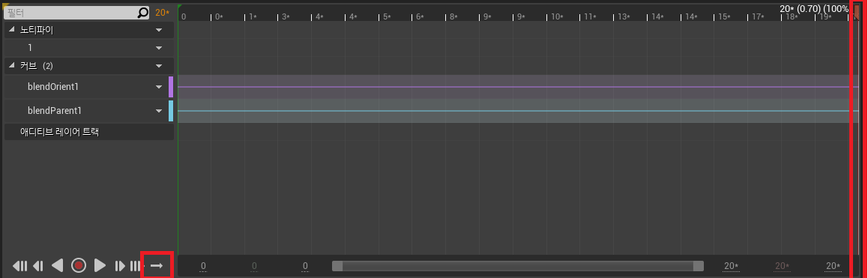Open dropdown for notify track 1
This screenshot has width=868, height=278.
(159, 48)
